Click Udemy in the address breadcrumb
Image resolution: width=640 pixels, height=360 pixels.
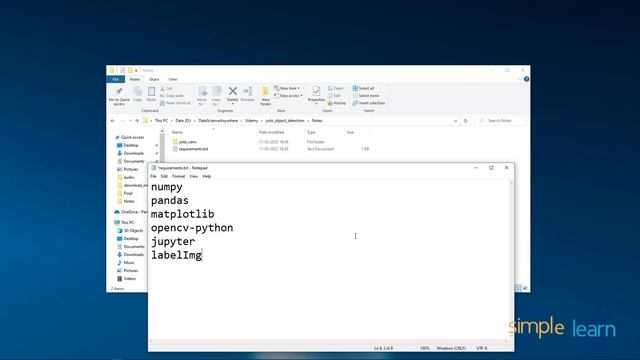[x=251, y=121]
